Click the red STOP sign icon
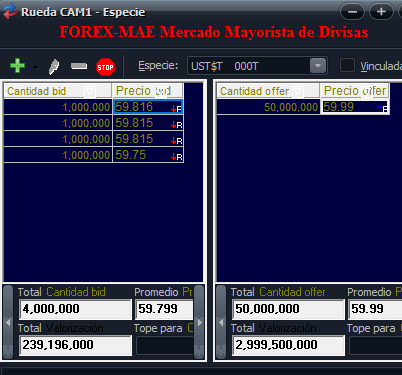The height and width of the screenshot is (375, 402). pyautogui.click(x=105, y=67)
